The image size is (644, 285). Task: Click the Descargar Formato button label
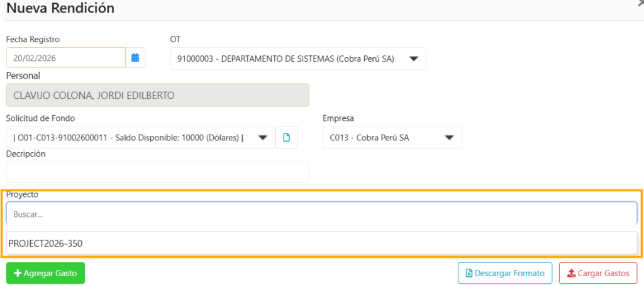510,274
